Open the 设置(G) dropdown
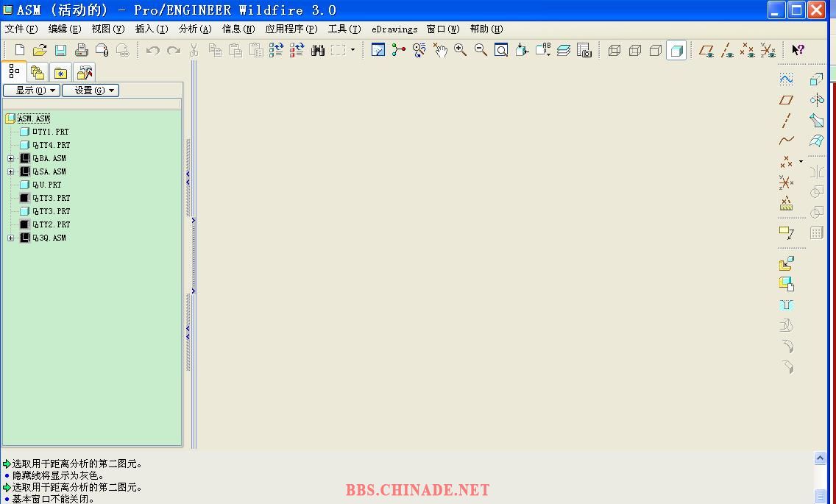The image size is (836, 504). pyautogui.click(x=91, y=90)
